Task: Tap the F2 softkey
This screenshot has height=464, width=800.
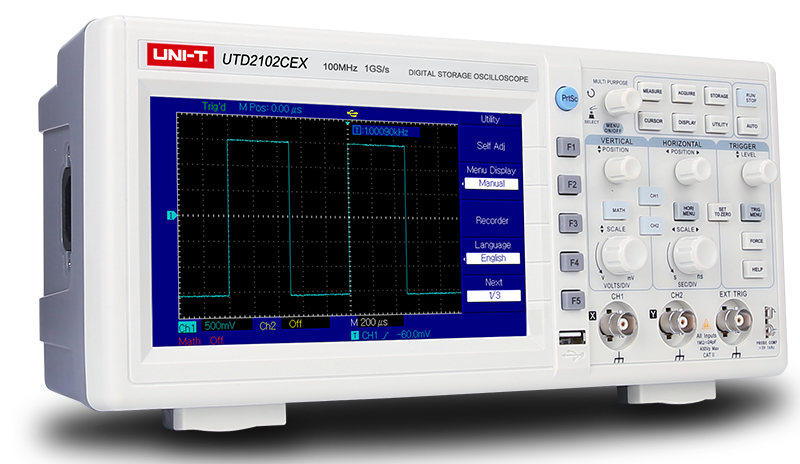Action: [570, 185]
